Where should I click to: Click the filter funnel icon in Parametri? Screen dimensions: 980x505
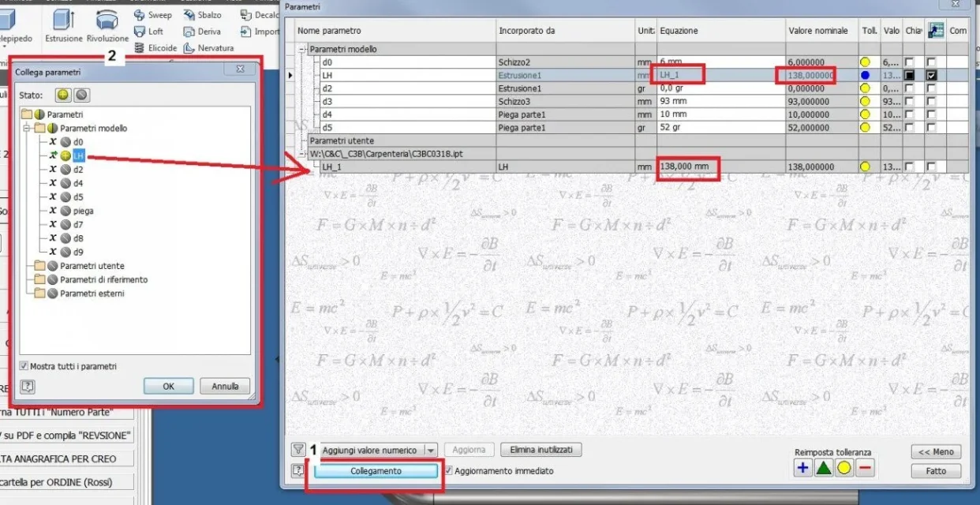(x=298, y=450)
